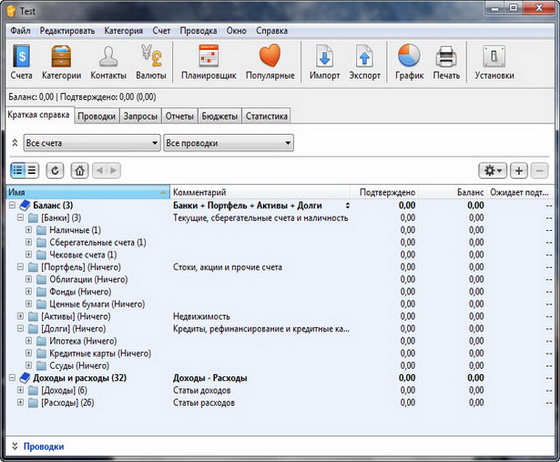Open the Все проводки dropdown
Viewport: 560px width, 462px height.
(x=229, y=143)
